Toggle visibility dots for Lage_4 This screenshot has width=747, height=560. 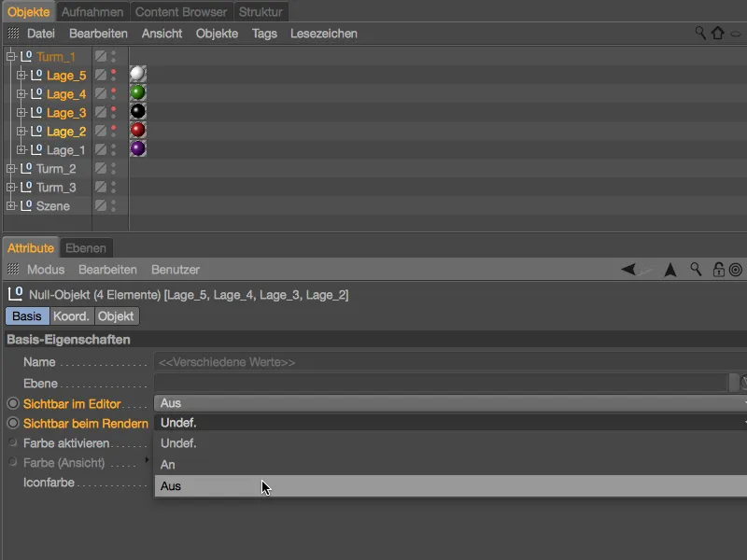[113, 93]
